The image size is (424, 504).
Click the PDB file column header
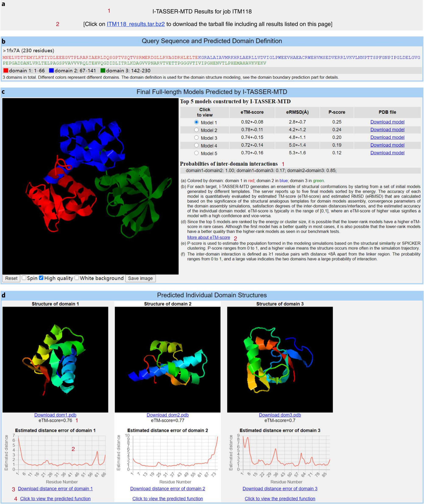pyautogui.click(x=387, y=112)
